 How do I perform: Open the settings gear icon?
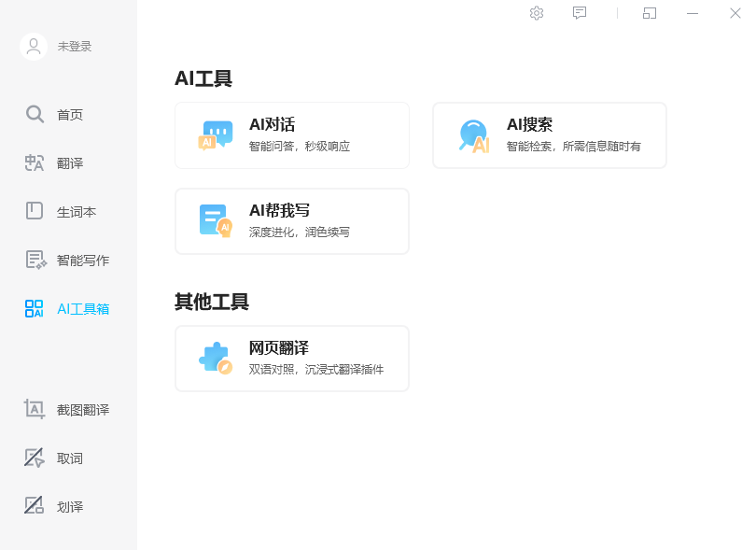537,13
